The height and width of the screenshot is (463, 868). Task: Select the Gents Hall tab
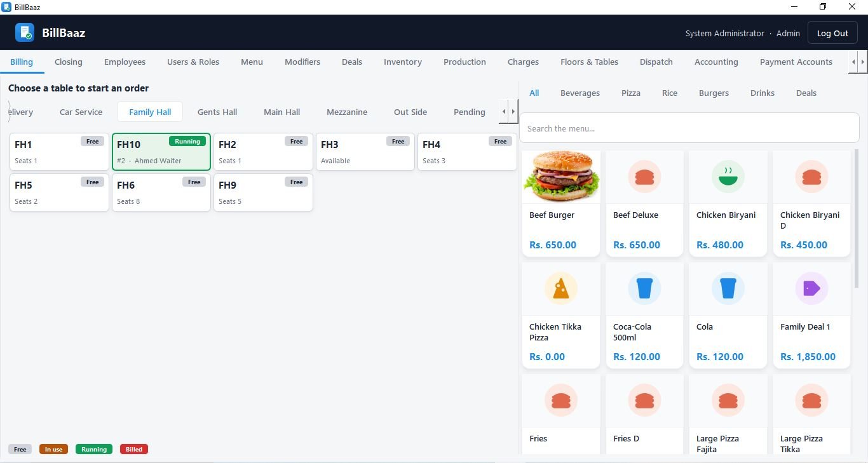[x=217, y=112]
